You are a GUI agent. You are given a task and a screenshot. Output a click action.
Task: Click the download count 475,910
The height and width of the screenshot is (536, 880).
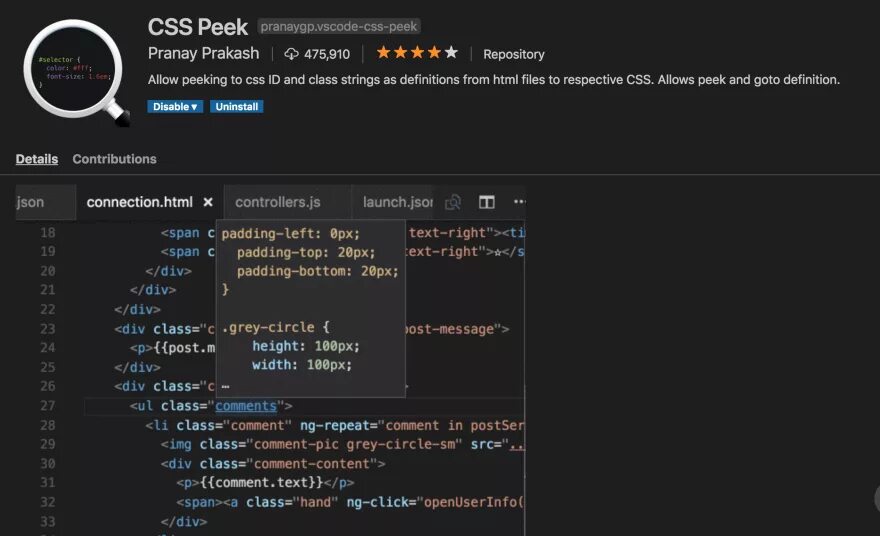tap(327, 54)
